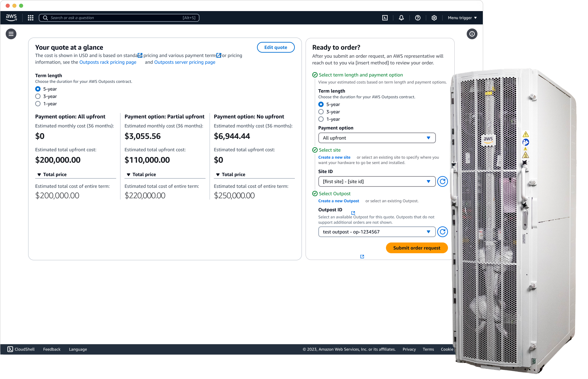588x379 pixels.
Task: Submit the order request
Action: [417, 248]
